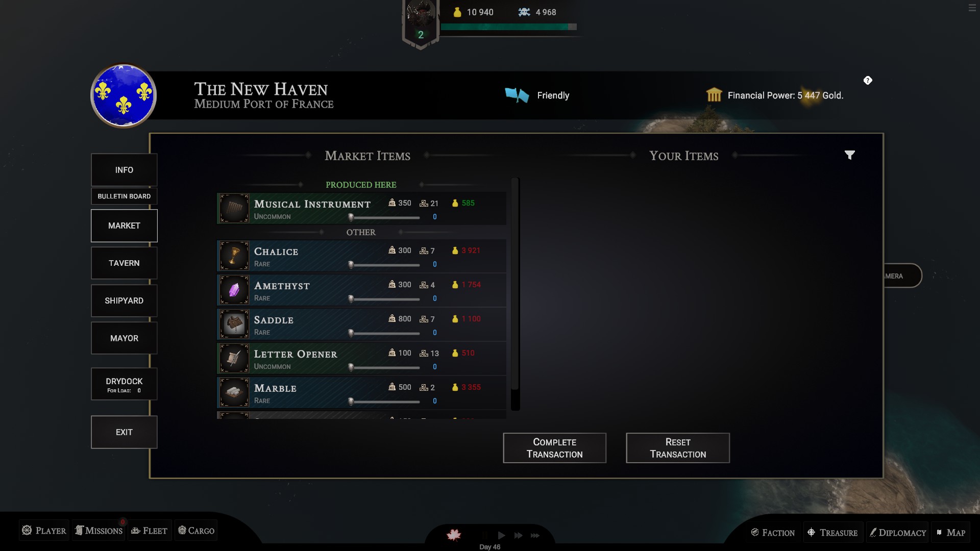Open the hamburger menu at top right
The width and height of the screenshot is (980, 551).
pyautogui.click(x=972, y=8)
